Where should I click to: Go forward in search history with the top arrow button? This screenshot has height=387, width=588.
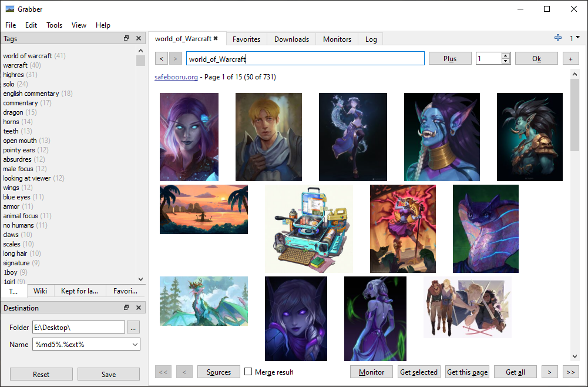(175, 59)
